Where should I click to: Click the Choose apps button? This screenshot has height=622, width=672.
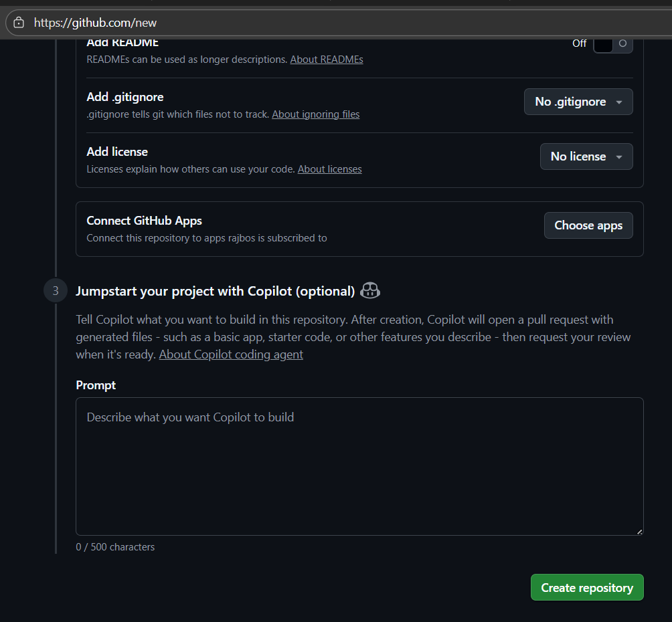point(588,225)
